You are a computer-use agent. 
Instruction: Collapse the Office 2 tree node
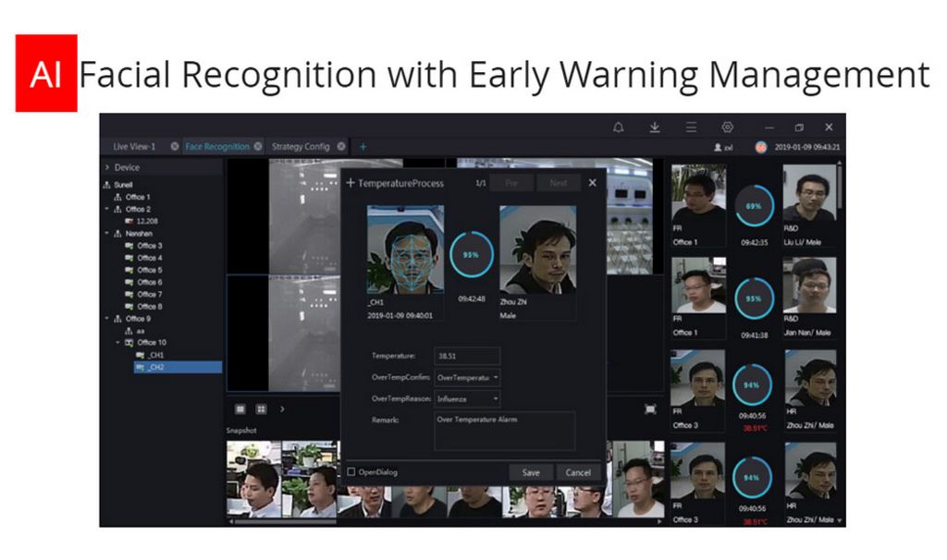pos(107,209)
